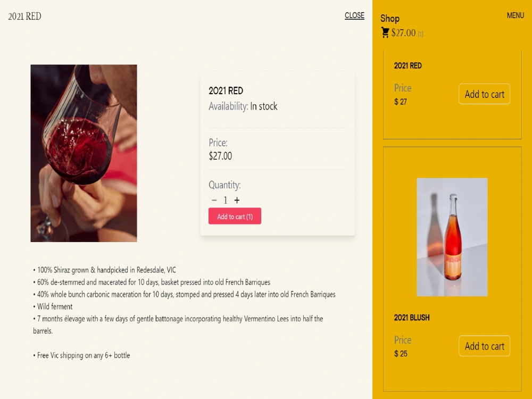
Task: Open the 2021 BLUSH bottle thumbnail
Action: tap(452, 237)
